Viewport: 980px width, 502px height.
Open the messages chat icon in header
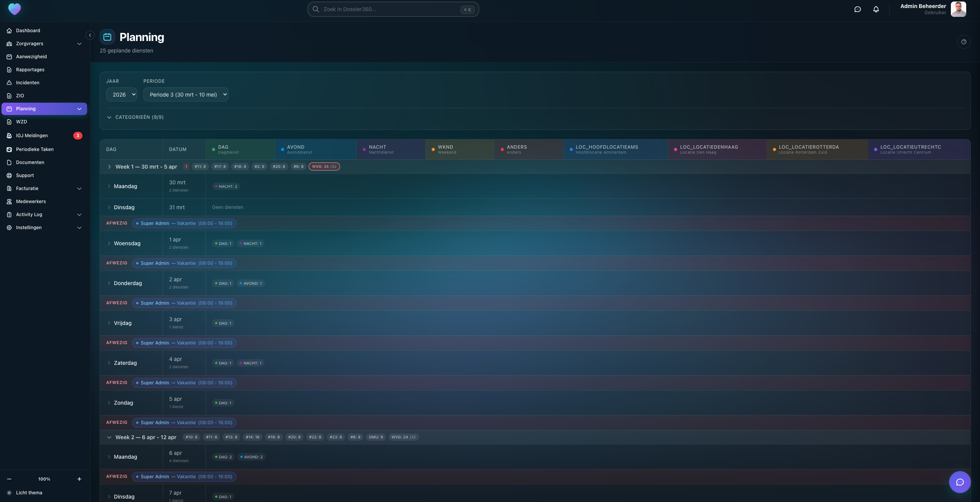(x=857, y=9)
